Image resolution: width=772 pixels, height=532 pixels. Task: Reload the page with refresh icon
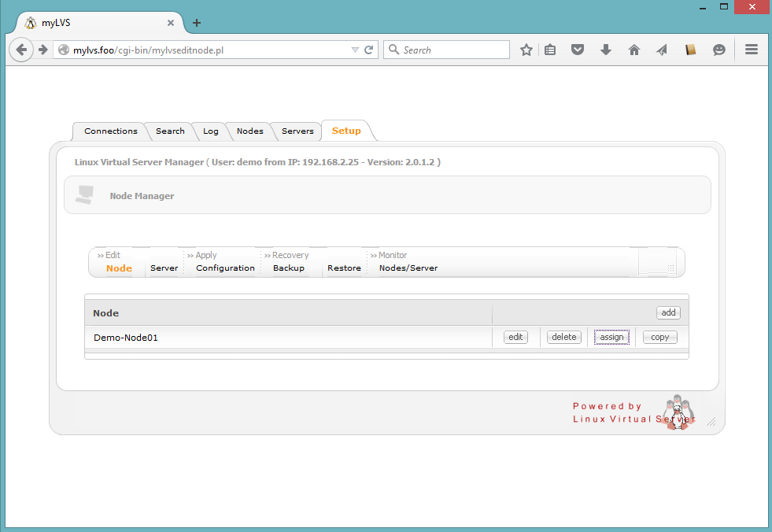(x=368, y=50)
